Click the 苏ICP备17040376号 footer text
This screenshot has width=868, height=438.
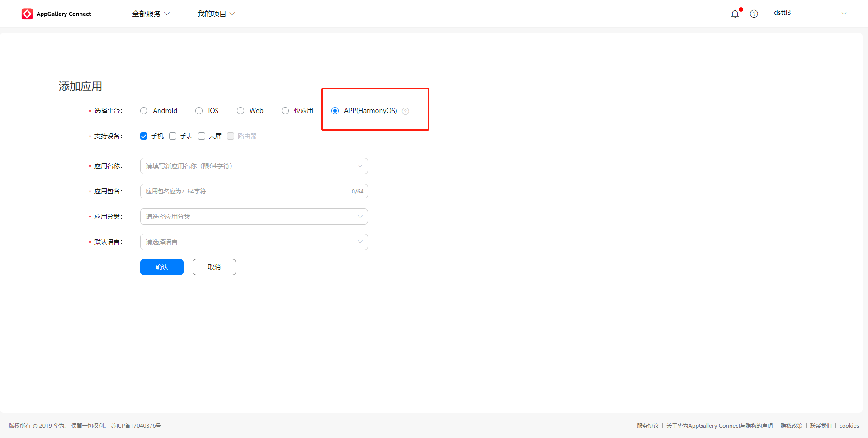(x=136, y=426)
